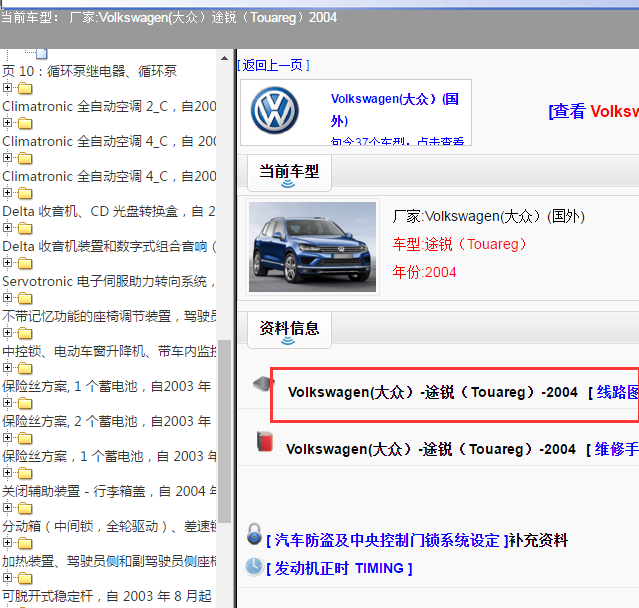Viewport: 639px width, 608px height.
Task: Open 发动机正时 TIMING link
Action: pyautogui.click(x=339, y=568)
